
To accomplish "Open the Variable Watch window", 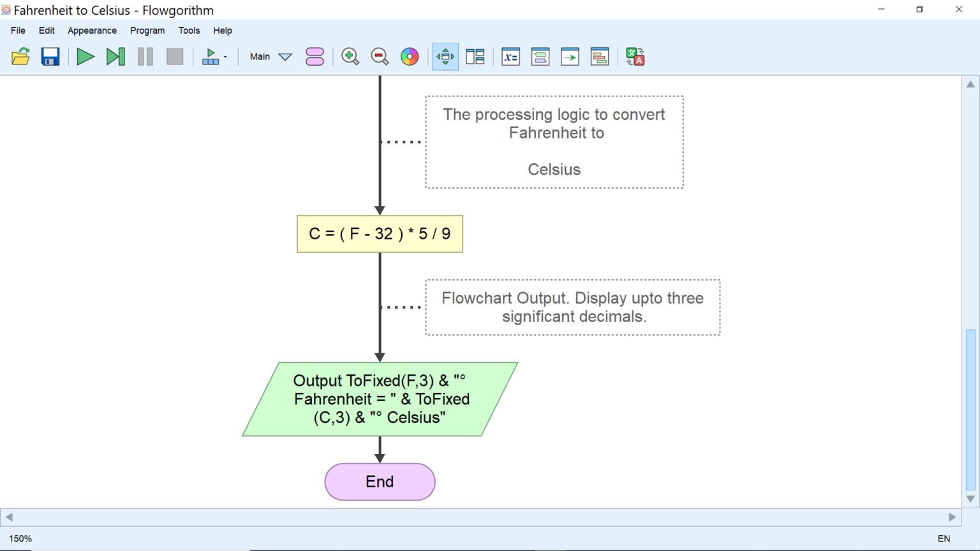I will (510, 57).
